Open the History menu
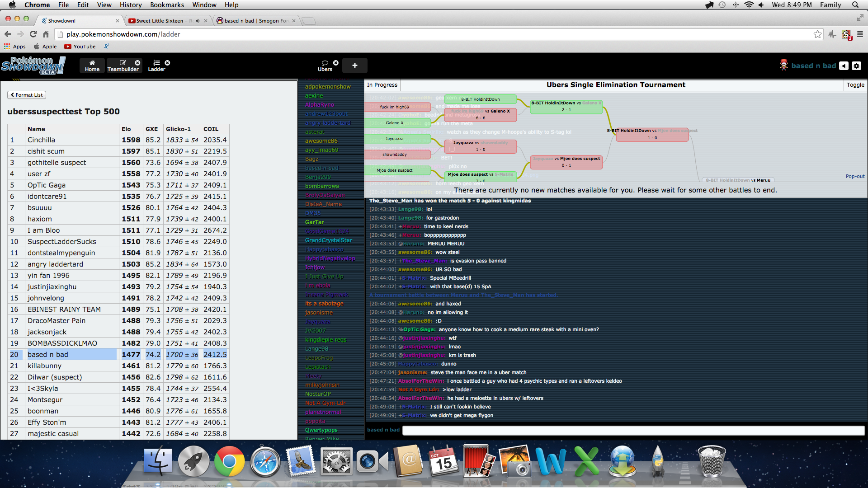 coord(131,5)
